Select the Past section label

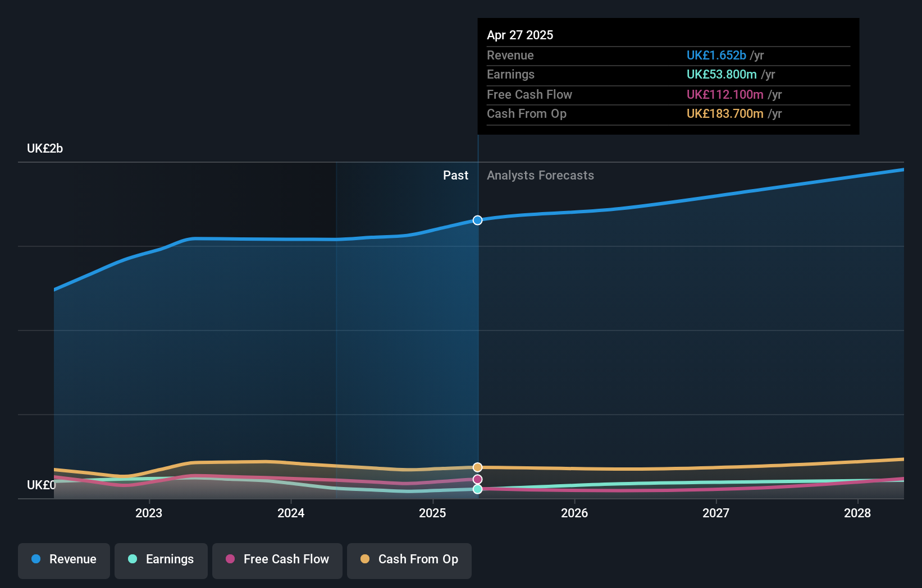coord(455,175)
